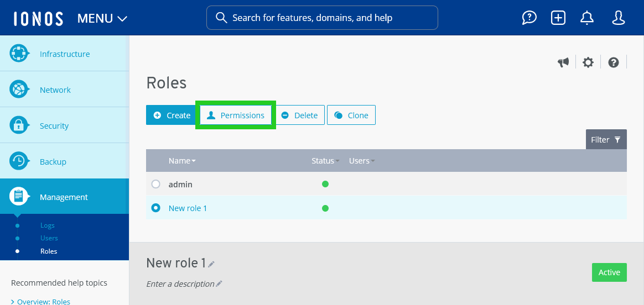Select the New role 1 radio button

coord(155,208)
